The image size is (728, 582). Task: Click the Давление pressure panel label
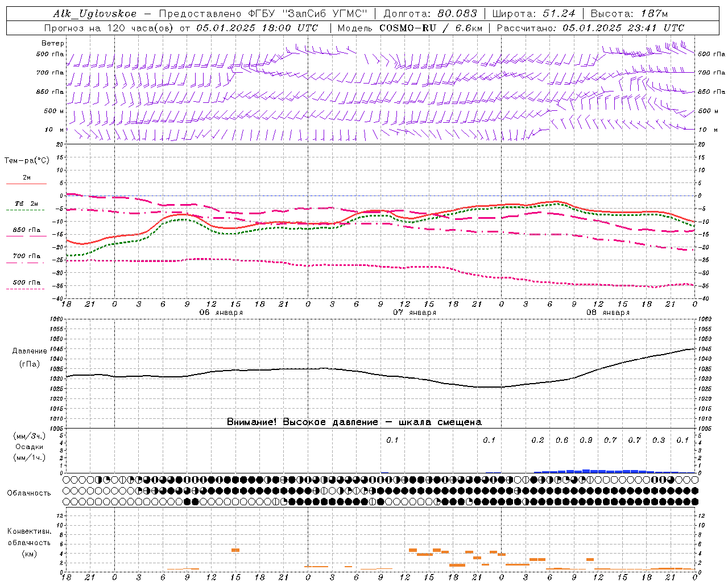pyautogui.click(x=30, y=351)
